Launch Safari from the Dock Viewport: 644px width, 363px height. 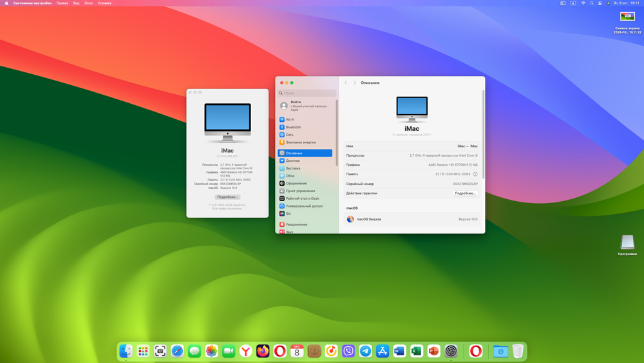[178, 351]
